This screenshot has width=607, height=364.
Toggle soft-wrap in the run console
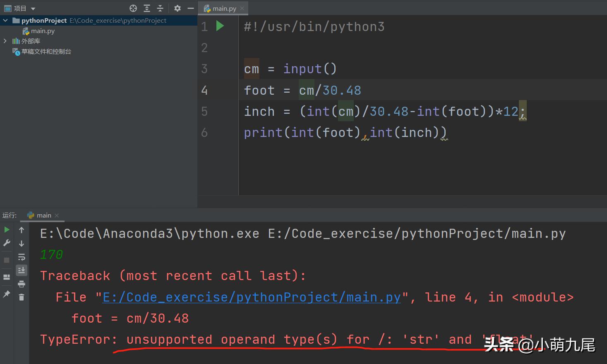tap(22, 257)
